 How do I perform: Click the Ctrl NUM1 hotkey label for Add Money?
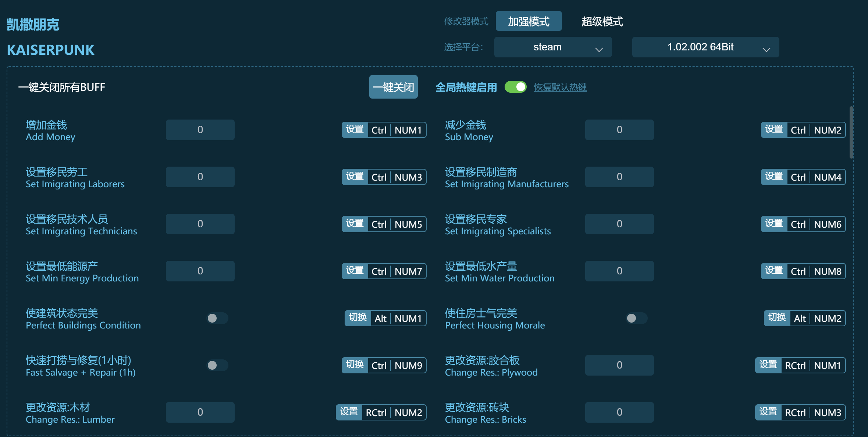tap(396, 129)
